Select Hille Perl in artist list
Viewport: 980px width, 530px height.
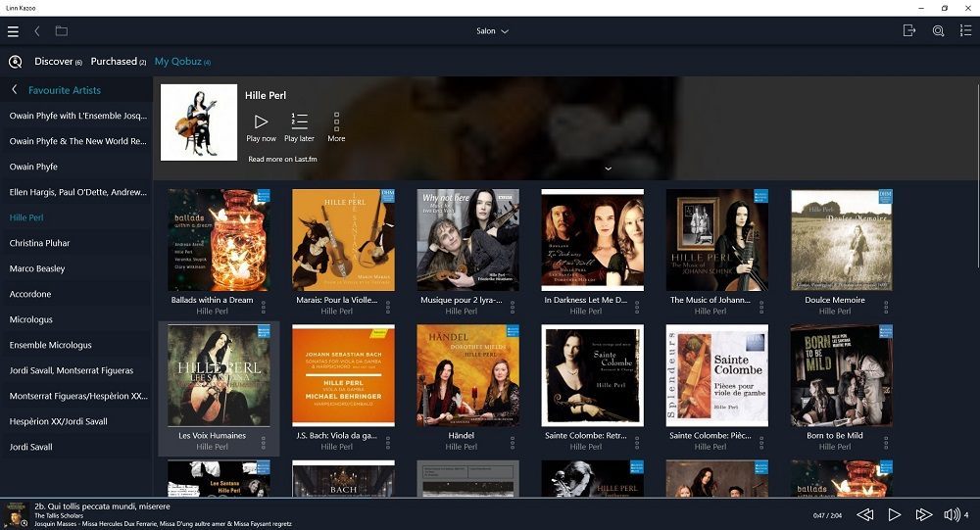click(76, 217)
